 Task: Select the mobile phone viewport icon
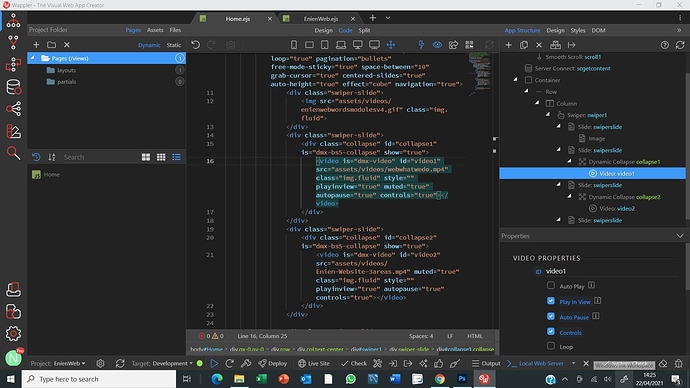[x=294, y=45]
